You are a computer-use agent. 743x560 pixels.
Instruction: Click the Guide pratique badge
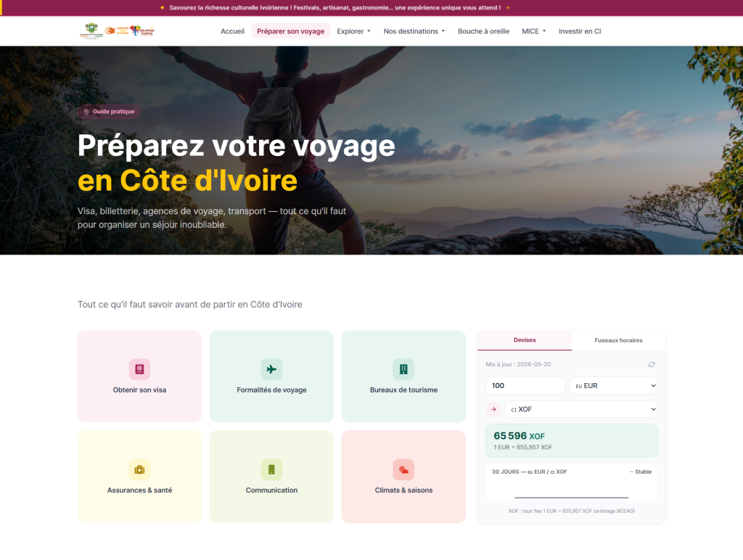pyautogui.click(x=109, y=112)
